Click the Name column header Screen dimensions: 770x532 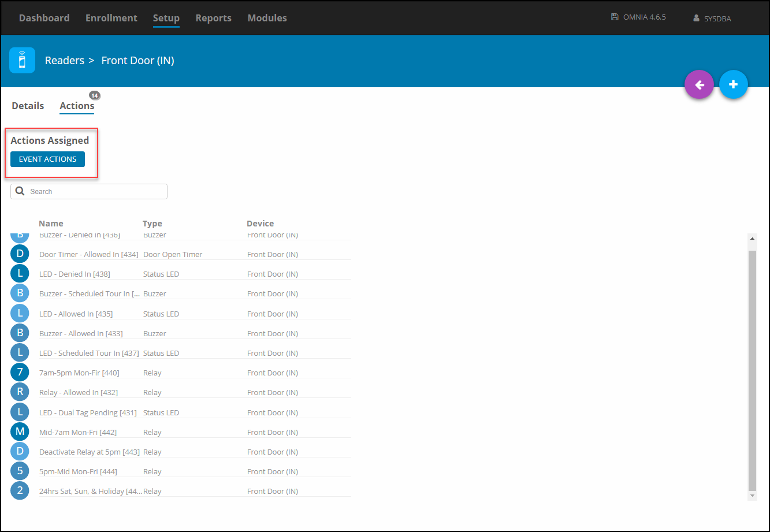point(51,224)
